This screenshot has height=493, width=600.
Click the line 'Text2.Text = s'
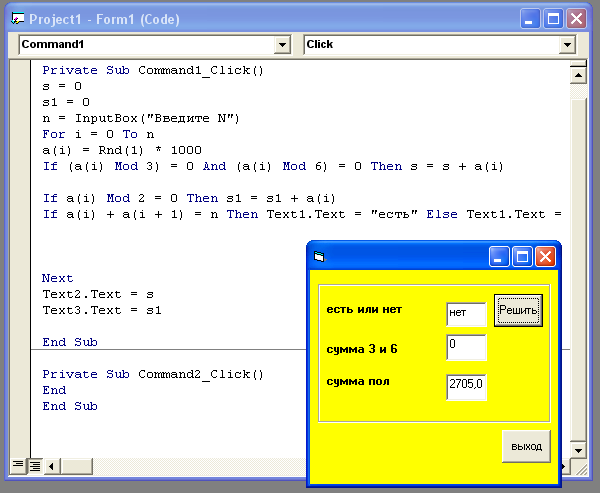(x=98, y=294)
